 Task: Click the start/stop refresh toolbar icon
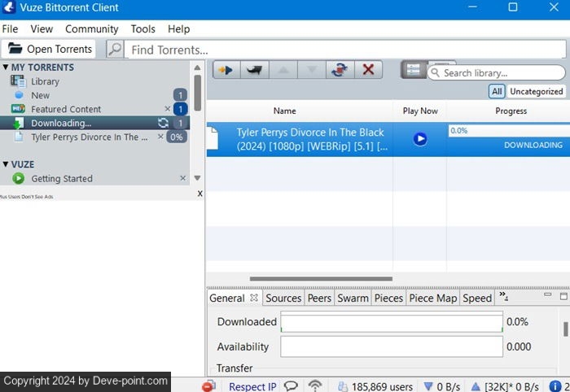point(339,71)
